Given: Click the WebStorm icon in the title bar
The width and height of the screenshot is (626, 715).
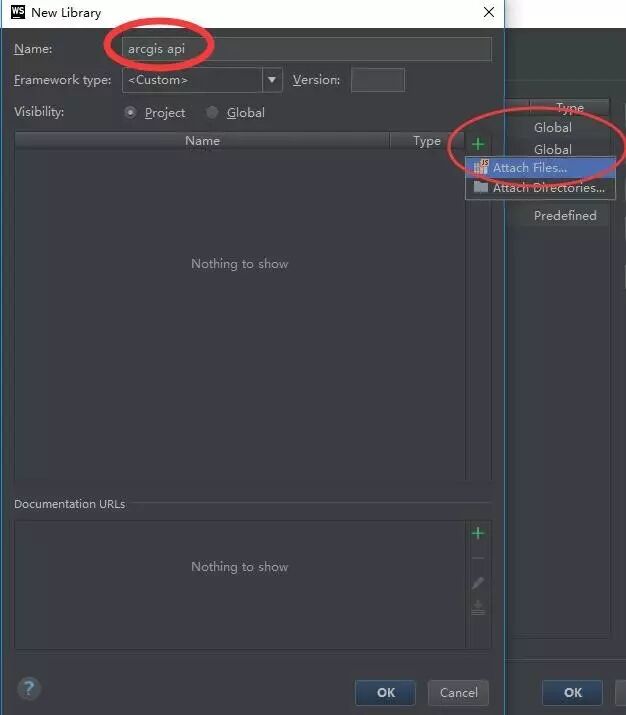Looking at the screenshot, I should (18, 12).
